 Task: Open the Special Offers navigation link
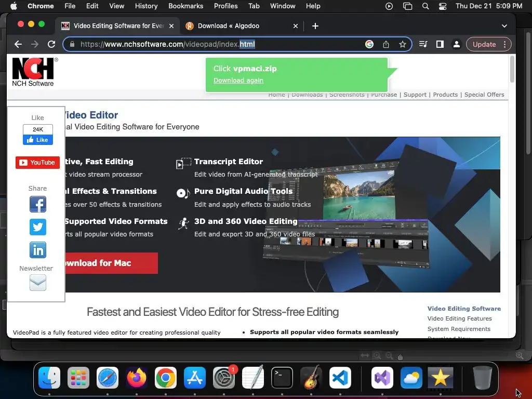point(484,95)
